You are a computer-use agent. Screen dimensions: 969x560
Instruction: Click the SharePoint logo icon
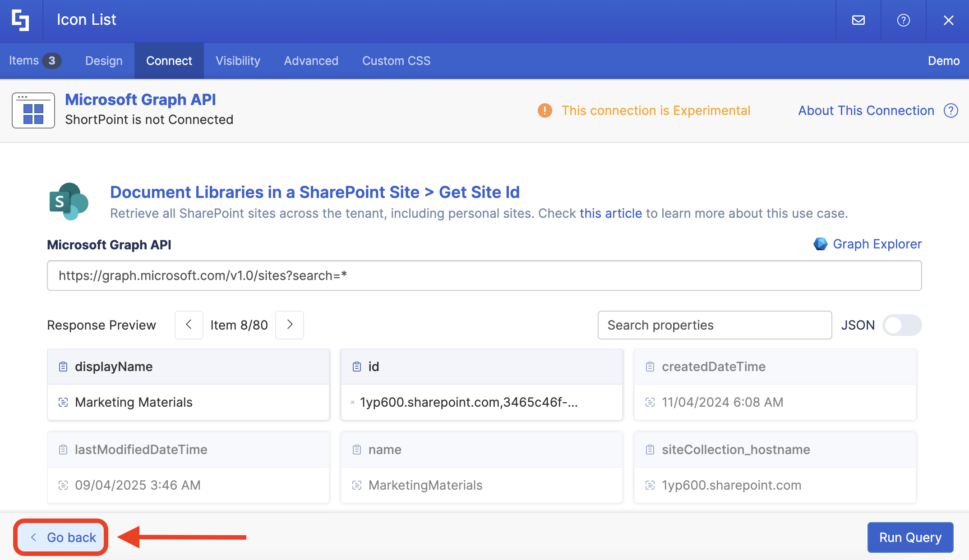coord(69,202)
